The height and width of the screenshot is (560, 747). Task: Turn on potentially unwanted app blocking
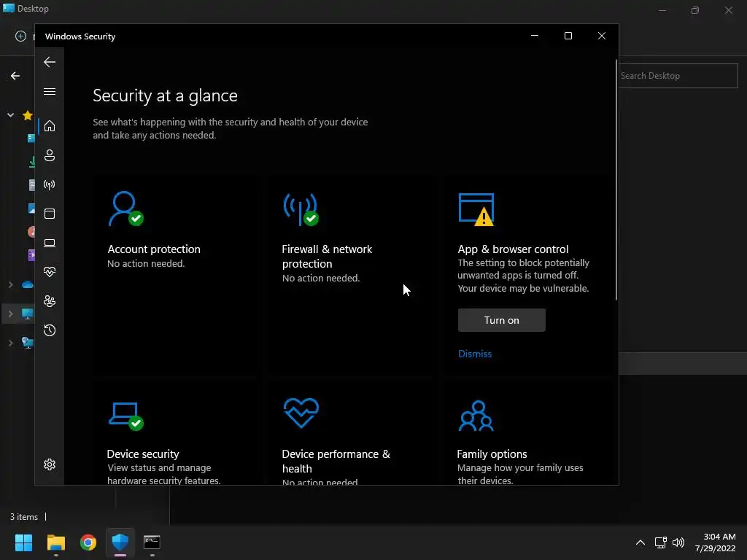coord(502,320)
